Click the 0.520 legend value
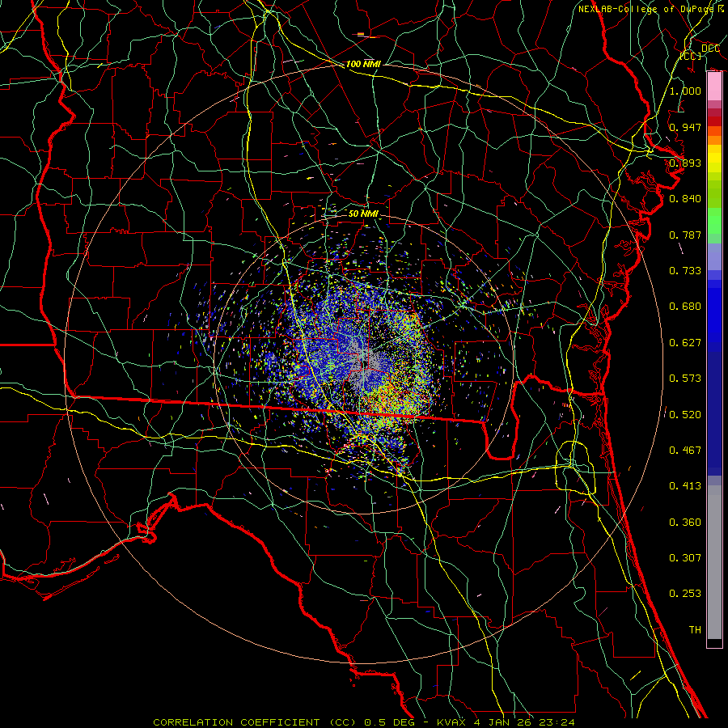The width and height of the screenshot is (728, 728). coord(685,415)
